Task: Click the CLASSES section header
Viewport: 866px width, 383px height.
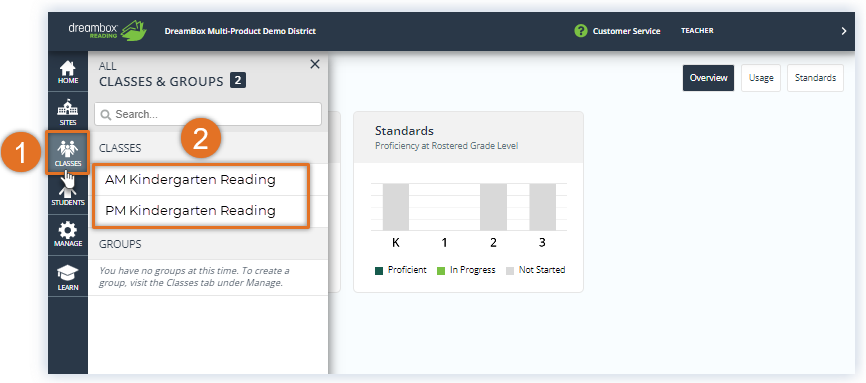Action: (x=120, y=148)
